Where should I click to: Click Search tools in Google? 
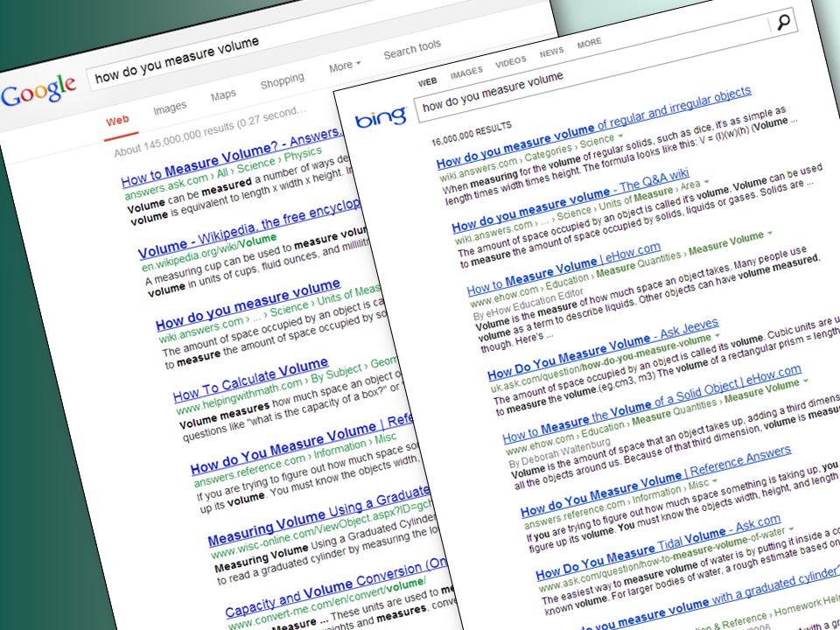point(412,49)
